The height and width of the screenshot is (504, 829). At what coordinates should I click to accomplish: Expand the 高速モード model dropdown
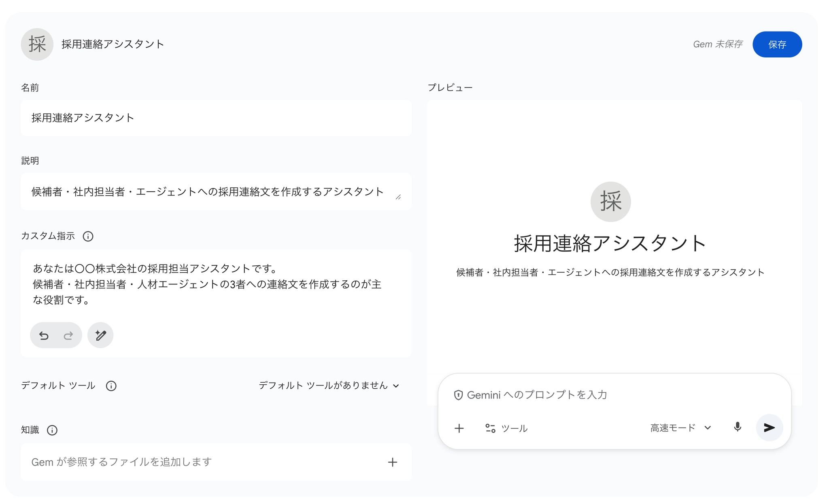tap(680, 428)
